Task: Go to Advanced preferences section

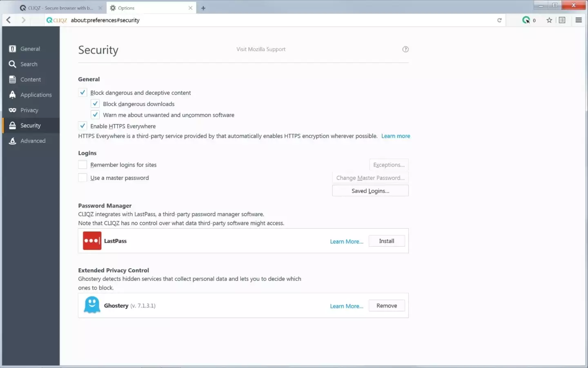Action: tap(33, 141)
